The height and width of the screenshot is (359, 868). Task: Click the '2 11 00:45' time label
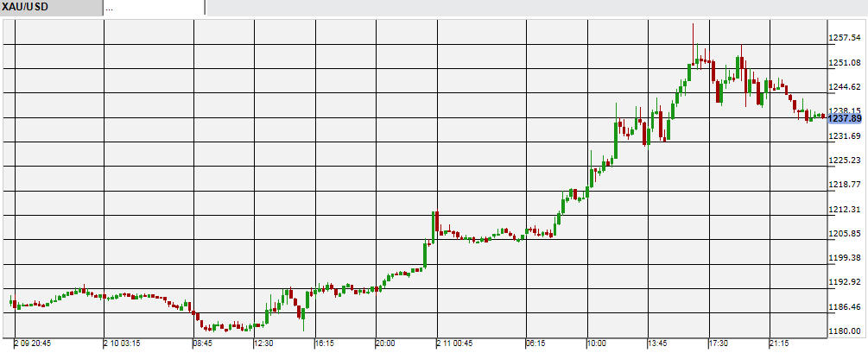pyautogui.click(x=455, y=343)
